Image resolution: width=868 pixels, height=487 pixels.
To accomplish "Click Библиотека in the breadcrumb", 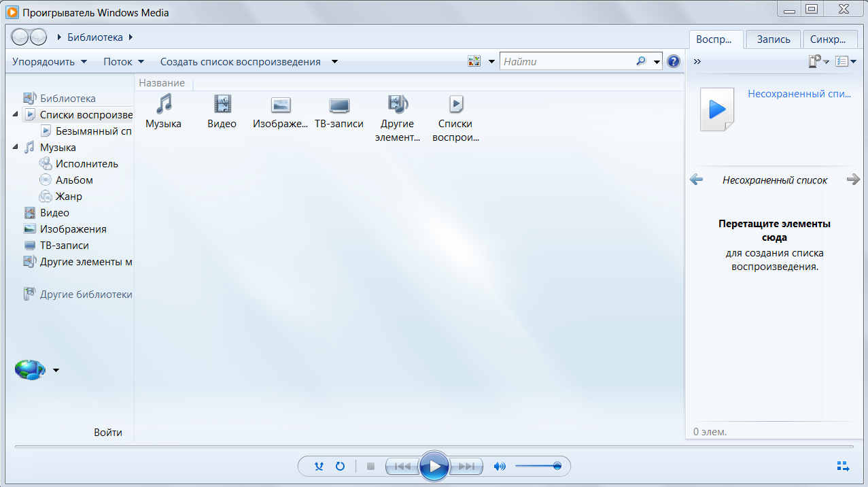I will 94,37.
